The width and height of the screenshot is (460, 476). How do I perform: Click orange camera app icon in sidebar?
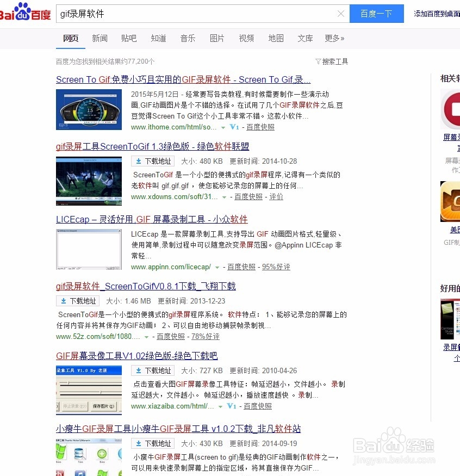pos(450,202)
